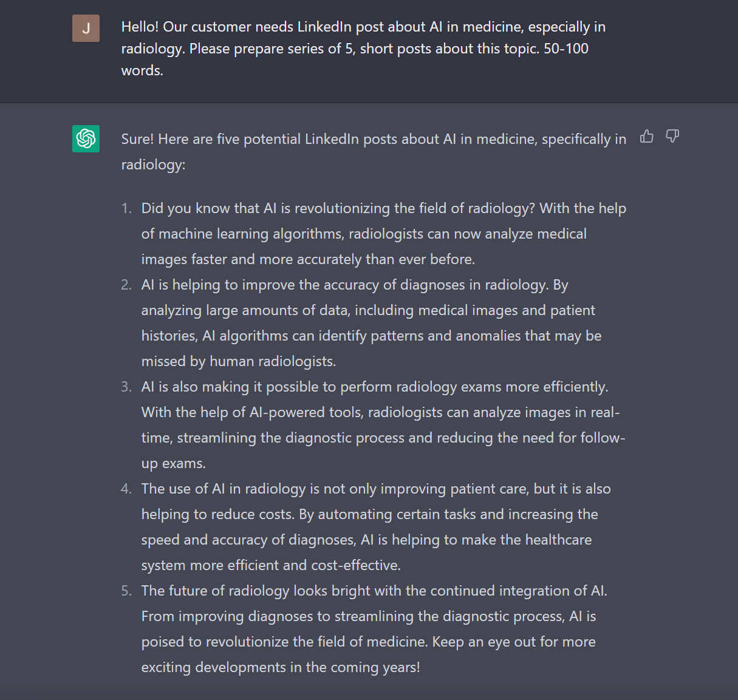Viewport: 738px width, 700px height.
Task: Click the number 1 list marker
Action: tap(126, 208)
